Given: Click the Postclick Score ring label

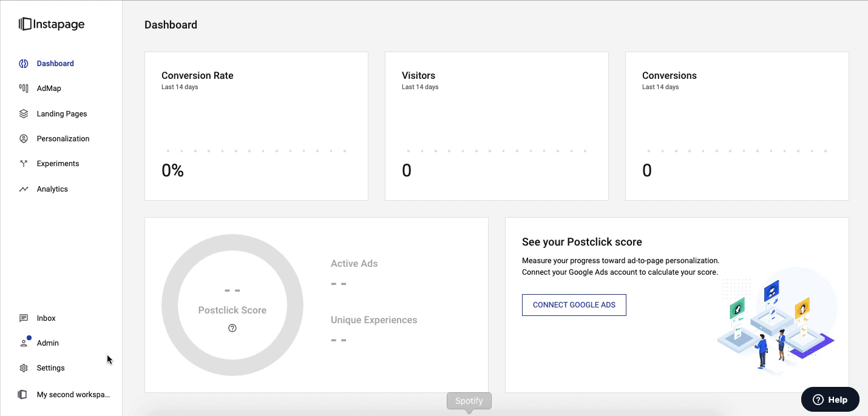Looking at the screenshot, I should tap(232, 310).
